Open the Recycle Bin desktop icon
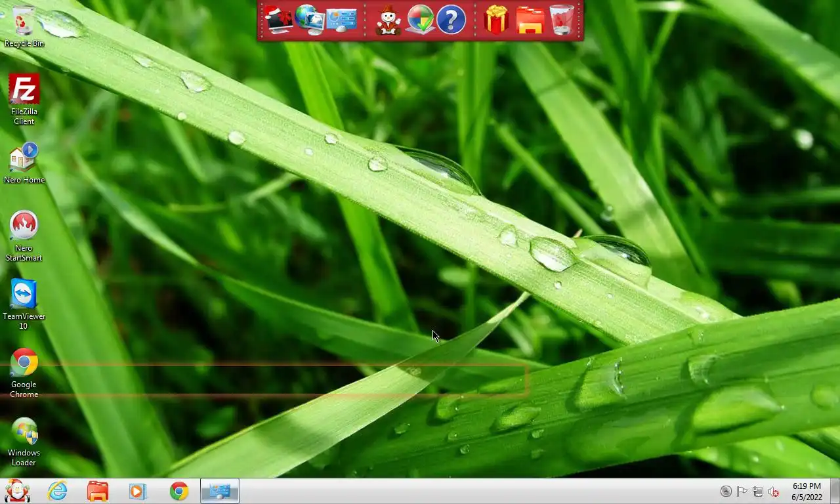The height and width of the screenshot is (504, 840). point(24,26)
